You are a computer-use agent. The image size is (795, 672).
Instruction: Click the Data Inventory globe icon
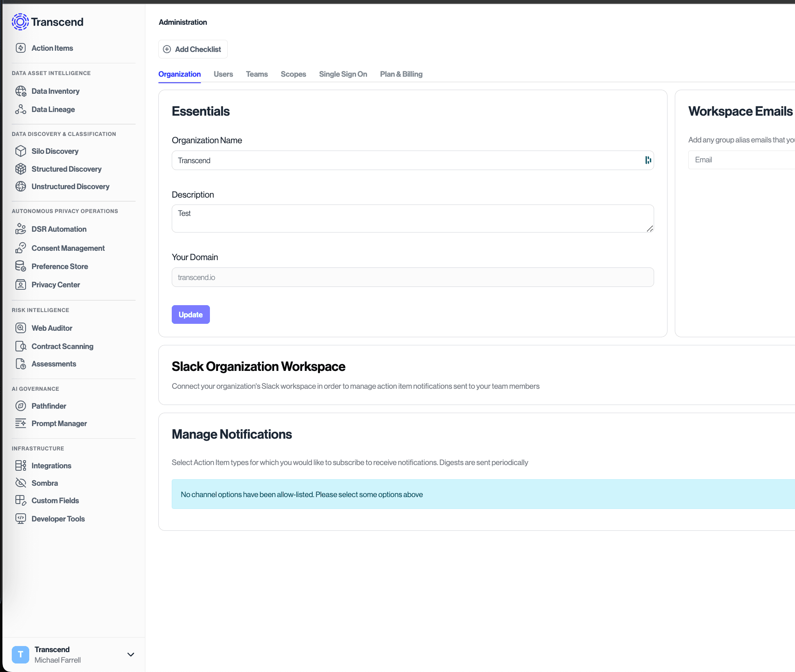21,91
